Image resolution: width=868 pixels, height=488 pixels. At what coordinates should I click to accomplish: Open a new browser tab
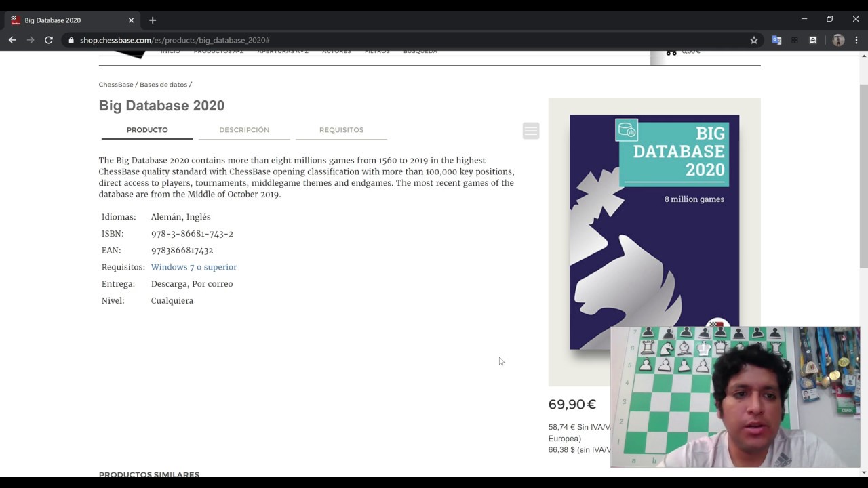(x=153, y=20)
